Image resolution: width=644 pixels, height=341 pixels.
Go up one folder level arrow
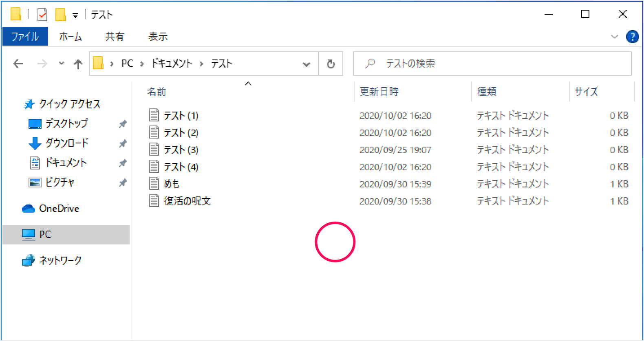click(78, 64)
